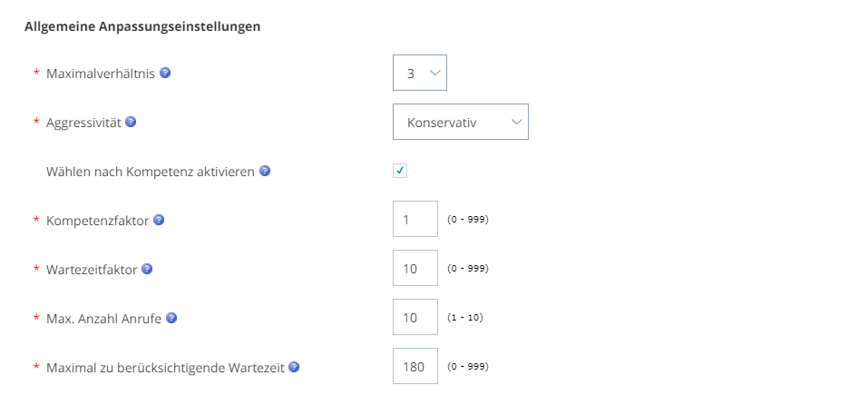Click the Maximalverhältnis label text
The image size is (868, 405).
101,74
